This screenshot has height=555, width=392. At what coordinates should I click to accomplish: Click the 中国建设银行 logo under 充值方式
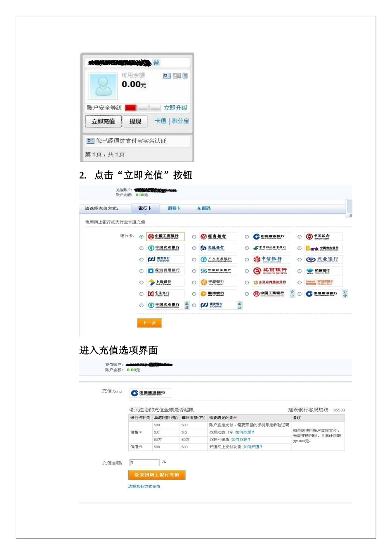point(150,393)
